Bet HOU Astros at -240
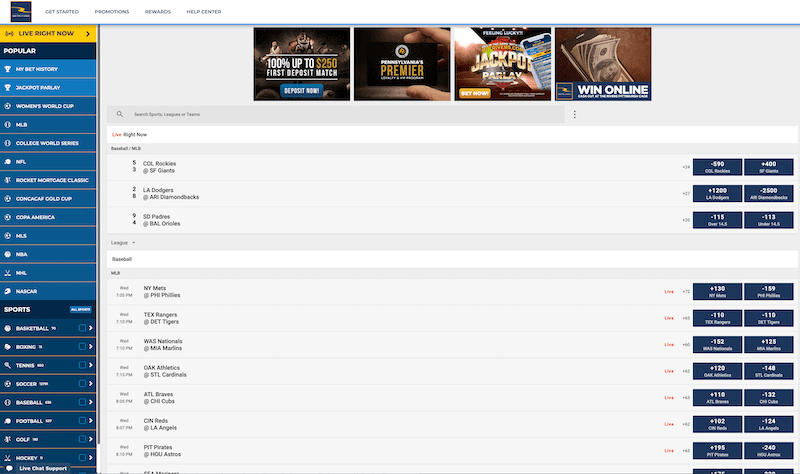Screen dimensions: 800x474 768,451
